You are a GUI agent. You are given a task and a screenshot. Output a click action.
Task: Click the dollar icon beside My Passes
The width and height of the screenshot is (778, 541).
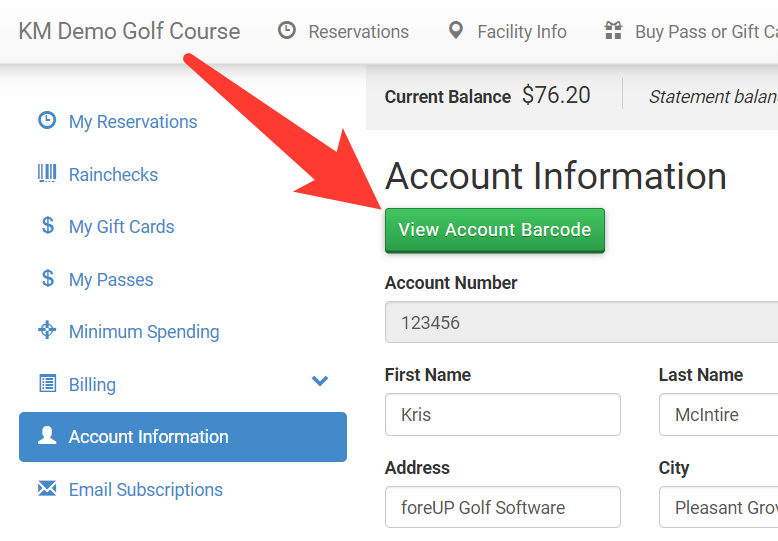[47, 279]
